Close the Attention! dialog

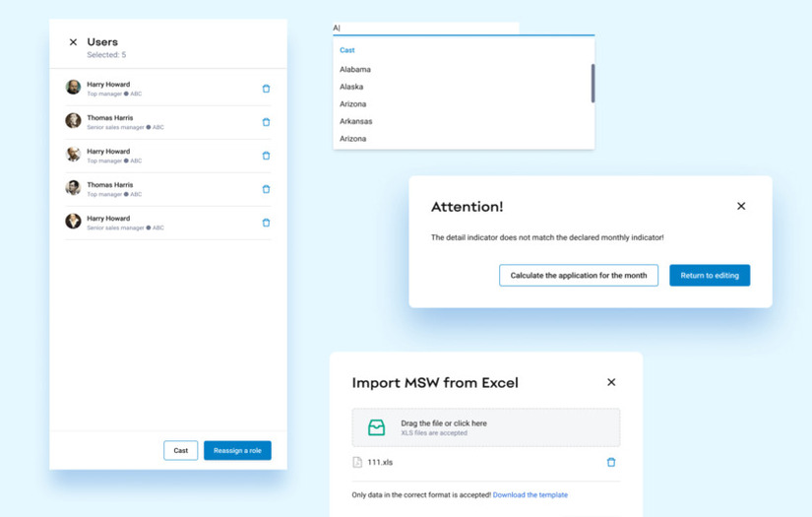point(741,206)
